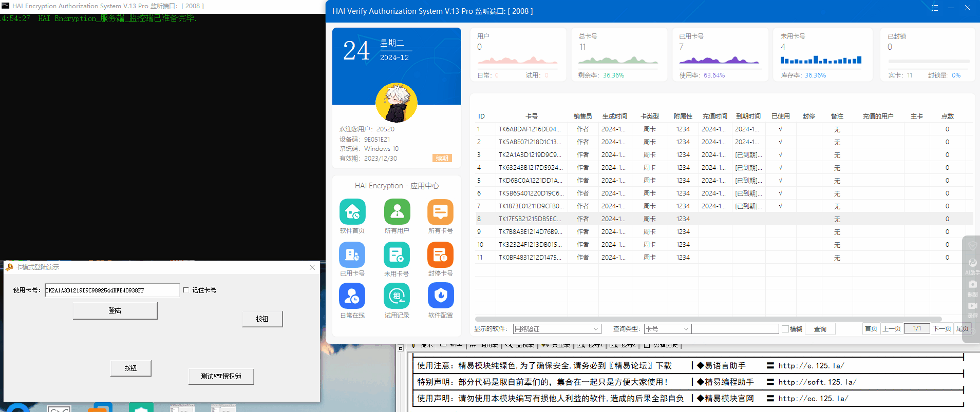The height and width of the screenshot is (412, 980).
Task: Open 日常在线 user icon
Action: (x=352, y=296)
